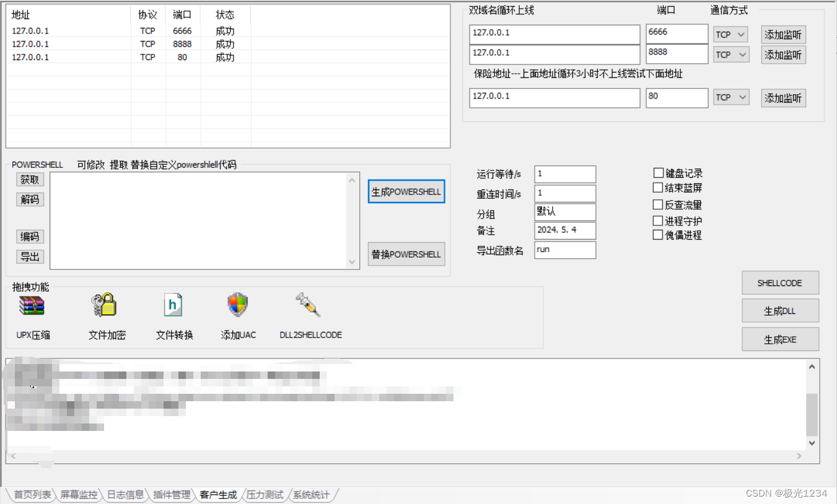Click the 编码 button
This screenshot has height=504, width=837.
pyautogui.click(x=30, y=237)
